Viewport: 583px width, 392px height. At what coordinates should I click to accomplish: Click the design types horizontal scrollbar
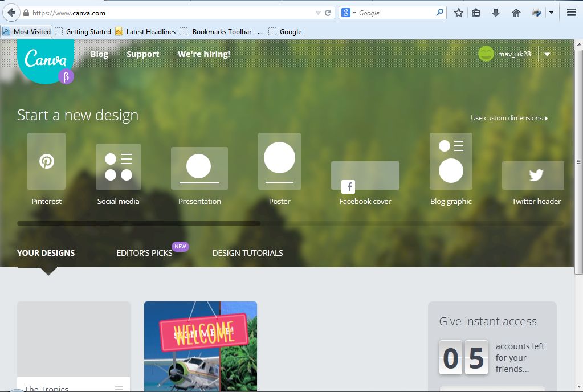coord(138,223)
